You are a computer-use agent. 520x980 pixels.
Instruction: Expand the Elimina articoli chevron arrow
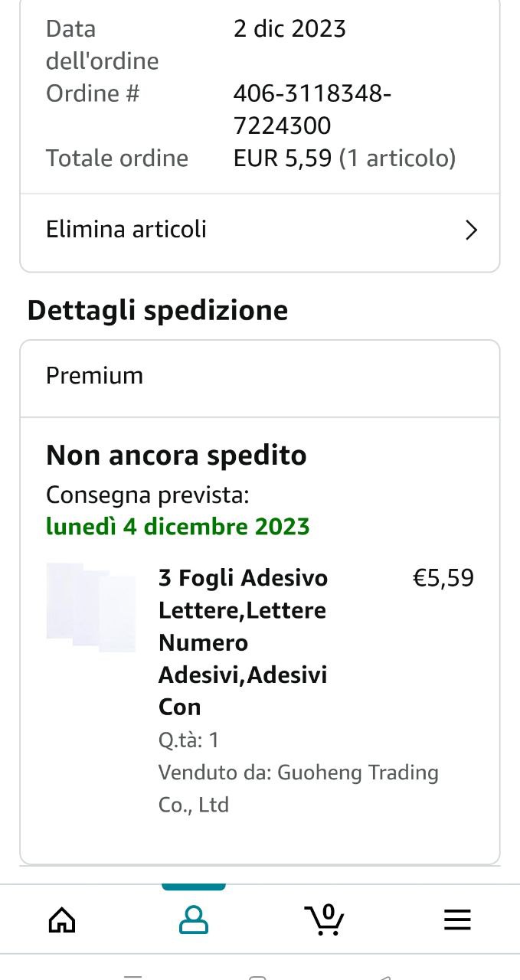pos(471,230)
